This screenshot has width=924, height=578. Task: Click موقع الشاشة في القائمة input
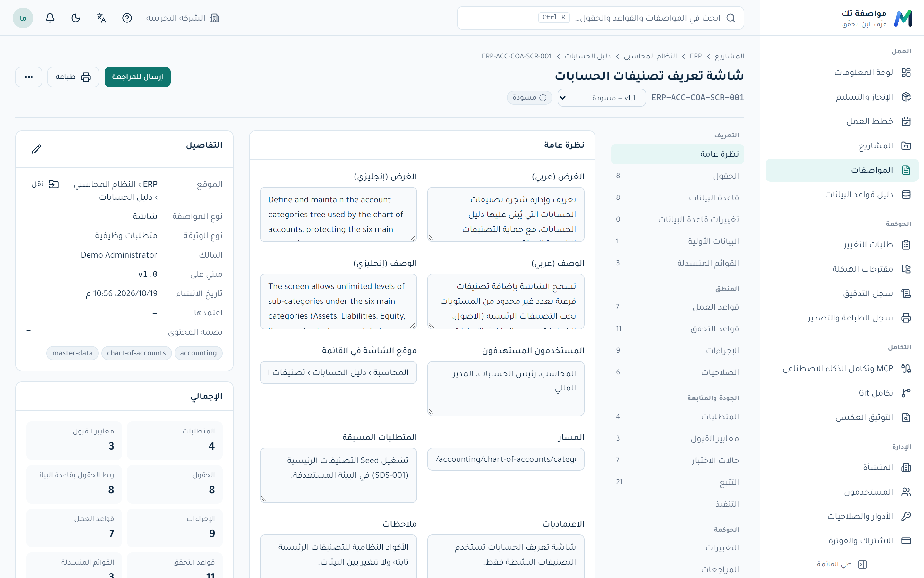338,372
